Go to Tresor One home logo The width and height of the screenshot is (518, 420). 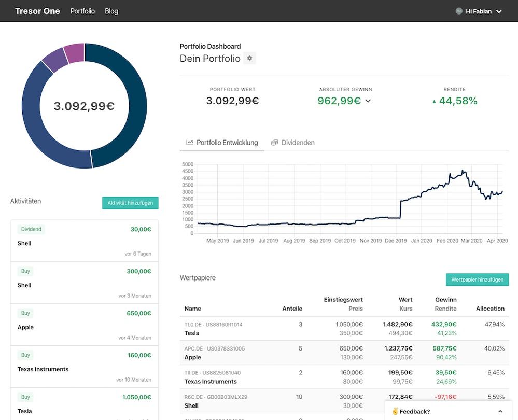pos(37,11)
